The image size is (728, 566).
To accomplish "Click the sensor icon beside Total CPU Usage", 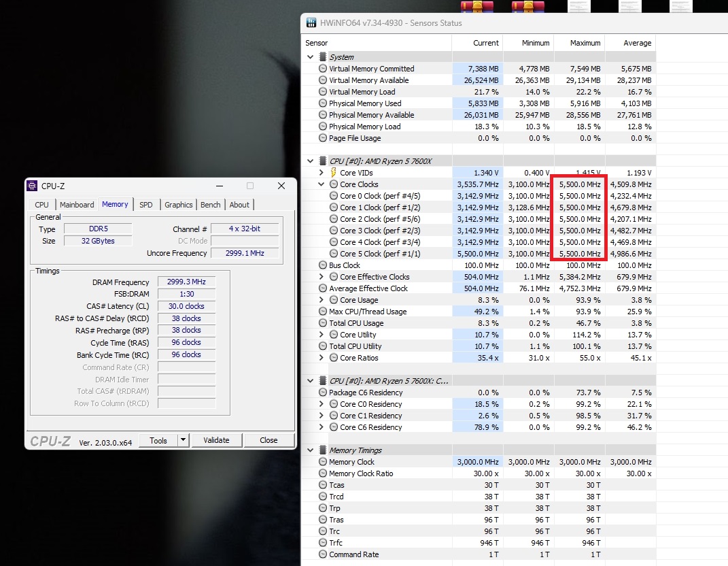I will pyautogui.click(x=323, y=323).
